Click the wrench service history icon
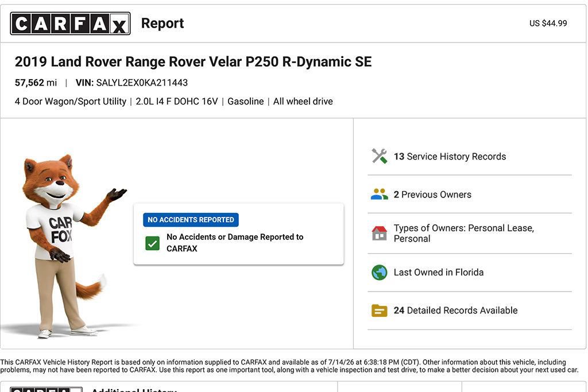This screenshot has height=392, width=588. pos(379,156)
